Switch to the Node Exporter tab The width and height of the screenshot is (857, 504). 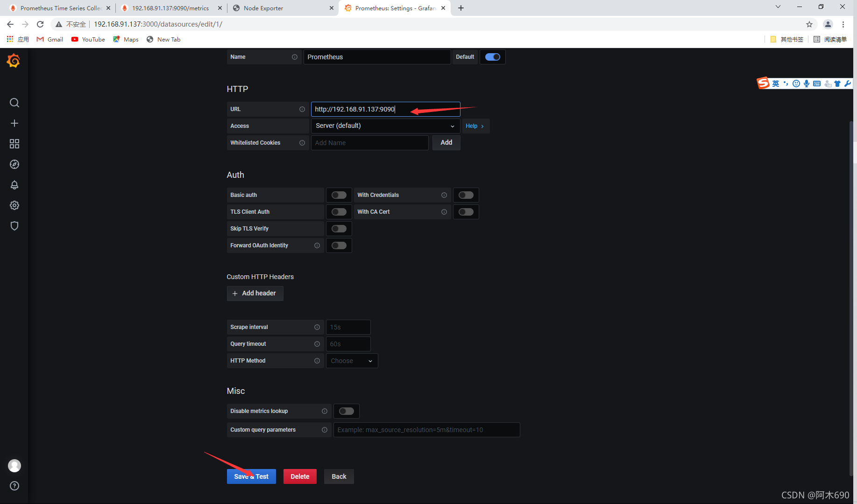[x=283, y=8]
